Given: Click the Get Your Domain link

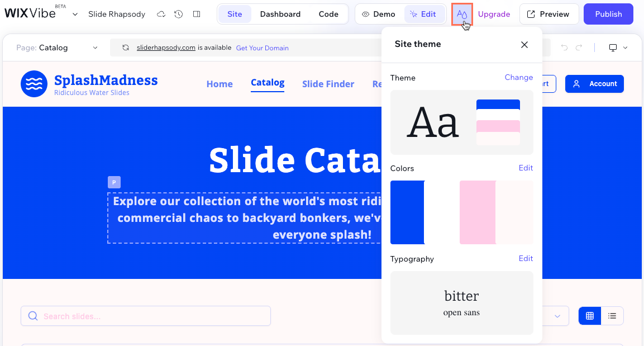Looking at the screenshot, I should click(262, 48).
